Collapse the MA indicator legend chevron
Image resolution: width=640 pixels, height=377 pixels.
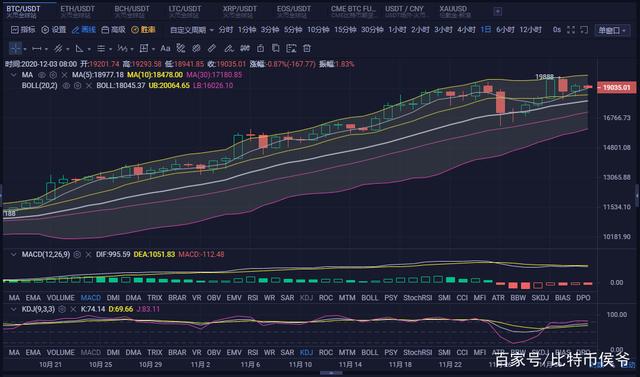coord(13,75)
